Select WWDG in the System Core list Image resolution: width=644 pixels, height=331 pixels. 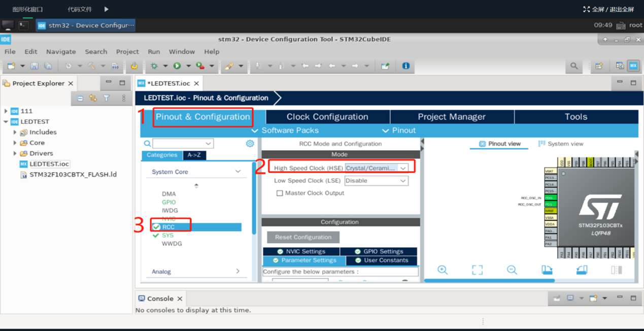(172, 244)
